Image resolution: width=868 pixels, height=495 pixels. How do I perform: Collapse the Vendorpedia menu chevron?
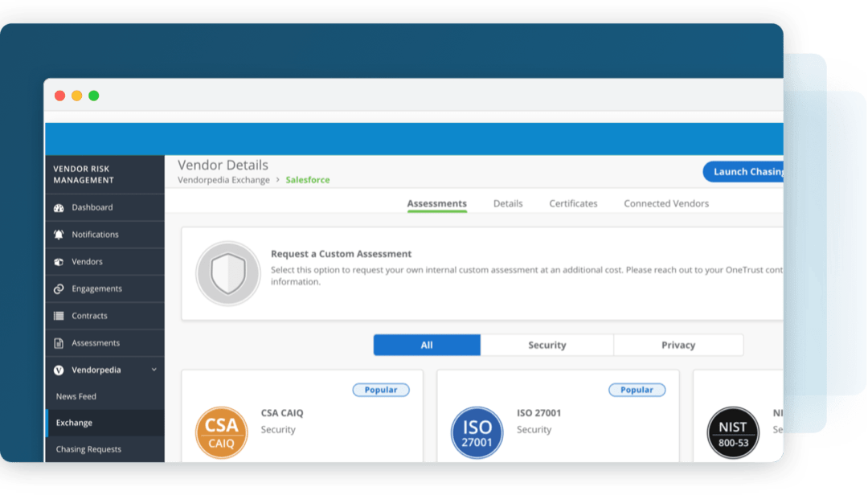154,370
